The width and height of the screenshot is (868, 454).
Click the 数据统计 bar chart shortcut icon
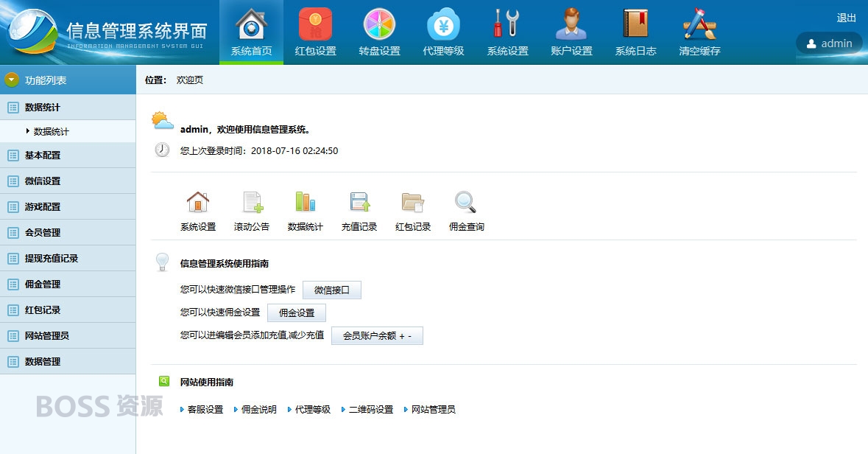[x=305, y=202]
